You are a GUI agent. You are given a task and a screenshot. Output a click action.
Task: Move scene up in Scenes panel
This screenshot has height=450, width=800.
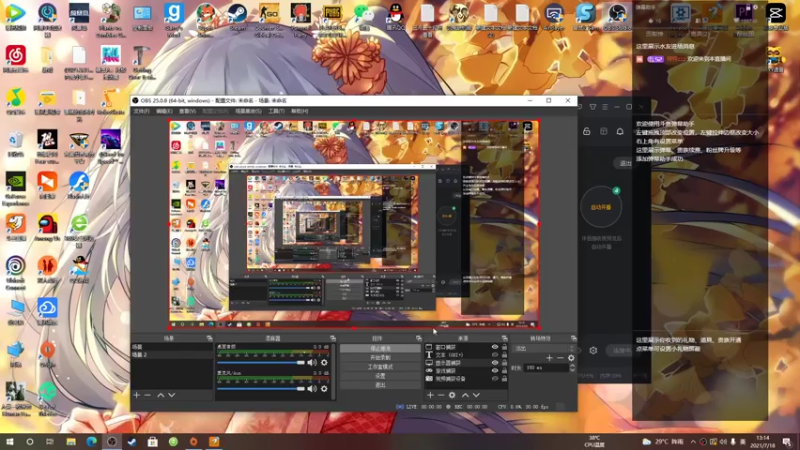point(161,395)
